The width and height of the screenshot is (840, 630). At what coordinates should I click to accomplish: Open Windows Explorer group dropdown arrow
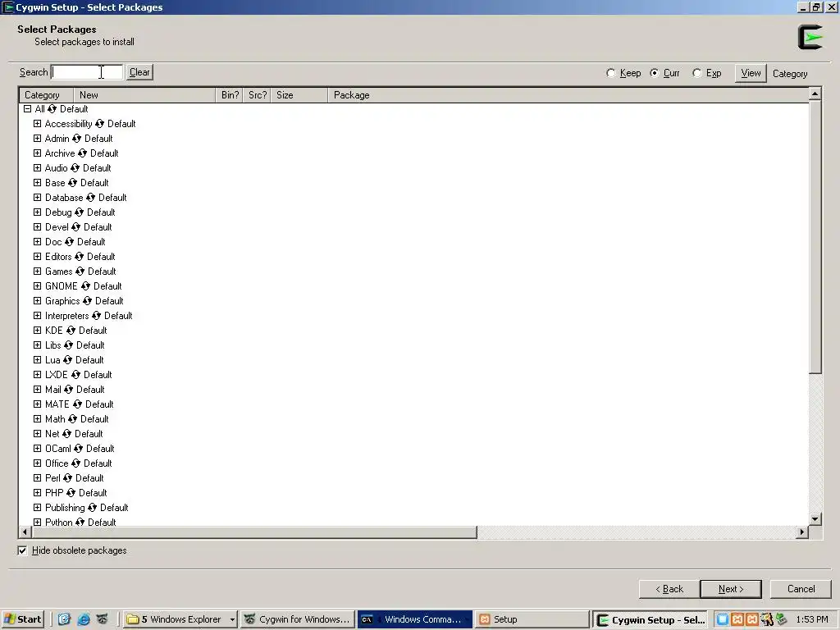232,620
